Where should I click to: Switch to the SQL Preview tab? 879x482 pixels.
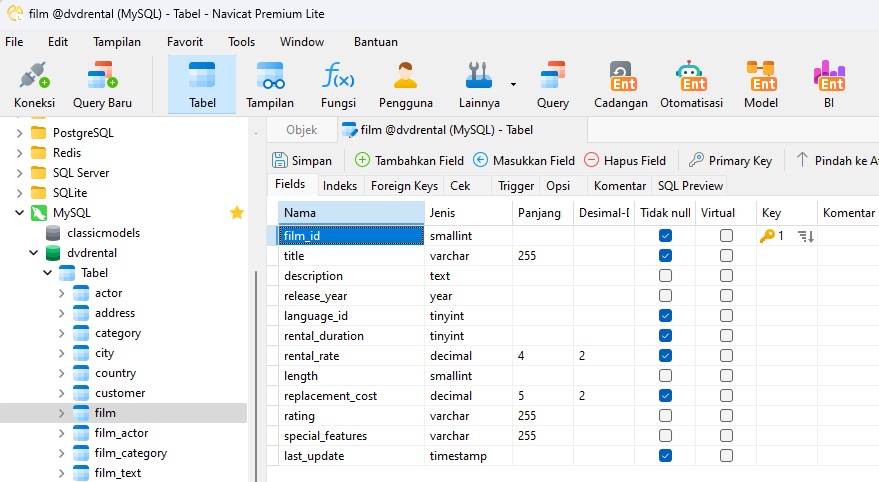690,186
